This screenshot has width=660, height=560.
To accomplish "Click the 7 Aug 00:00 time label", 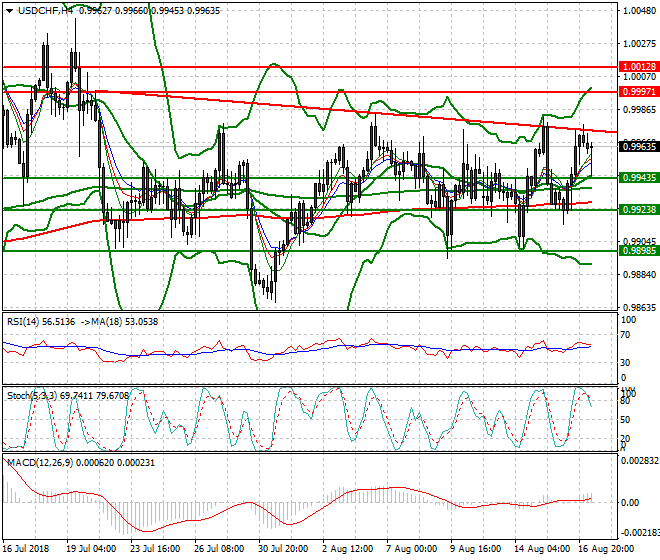I will point(412,549).
